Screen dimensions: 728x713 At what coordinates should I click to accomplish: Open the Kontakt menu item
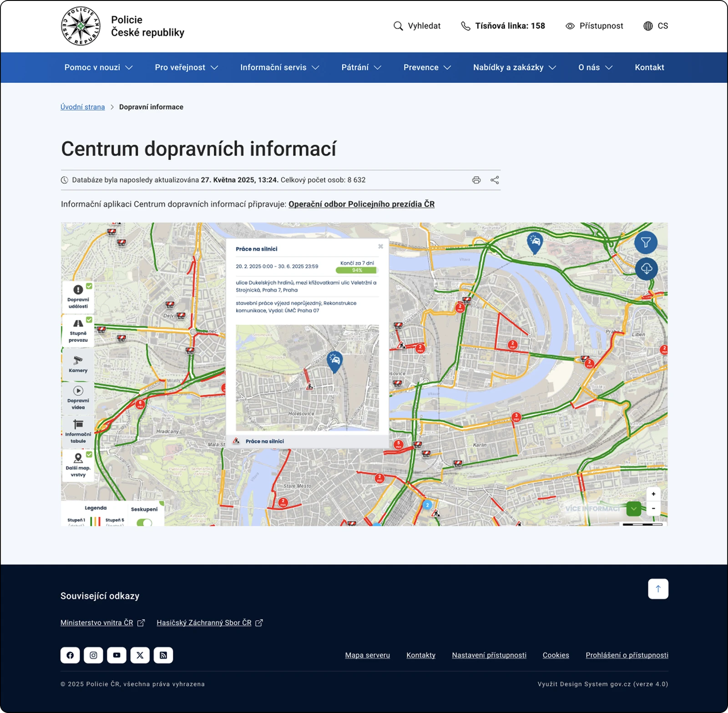pos(649,67)
